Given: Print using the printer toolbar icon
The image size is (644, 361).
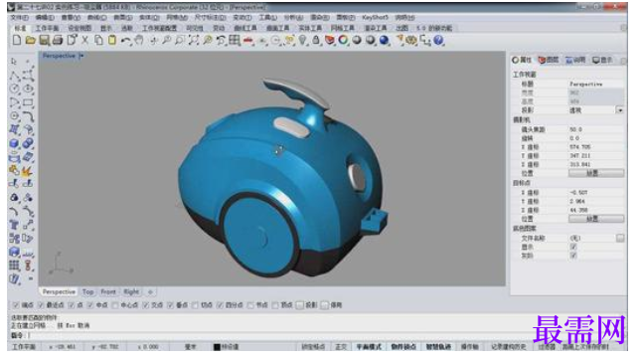Looking at the screenshot, I should [x=58, y=40].
